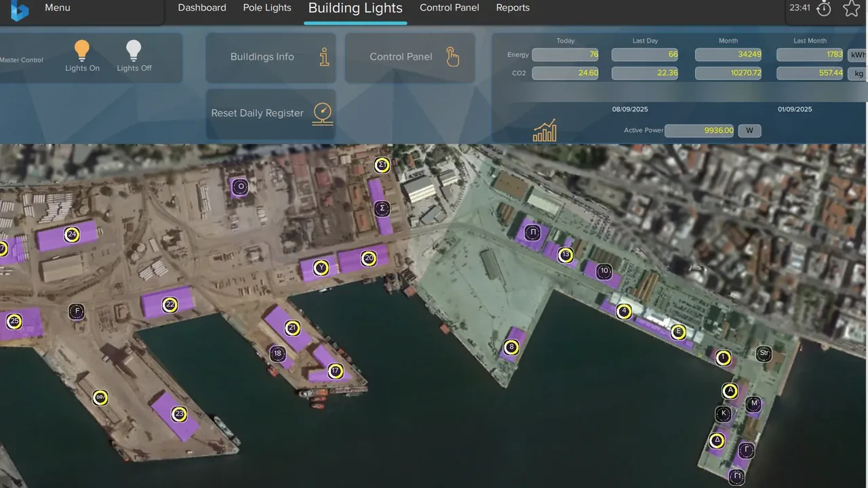The height and width of the screenshot is (488, 868).
Task: Click building marker 10 on the map
Action: pos(604,271)
